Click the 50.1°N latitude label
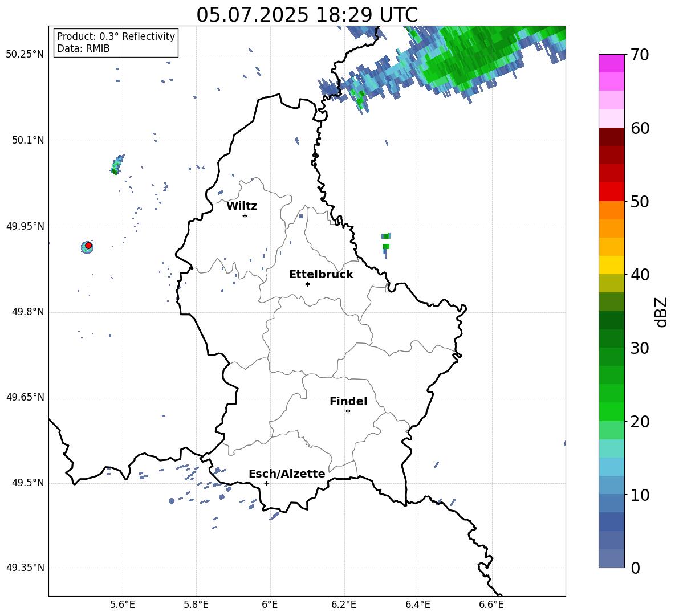This screenshot has height=616, width=675. (27, 141)
